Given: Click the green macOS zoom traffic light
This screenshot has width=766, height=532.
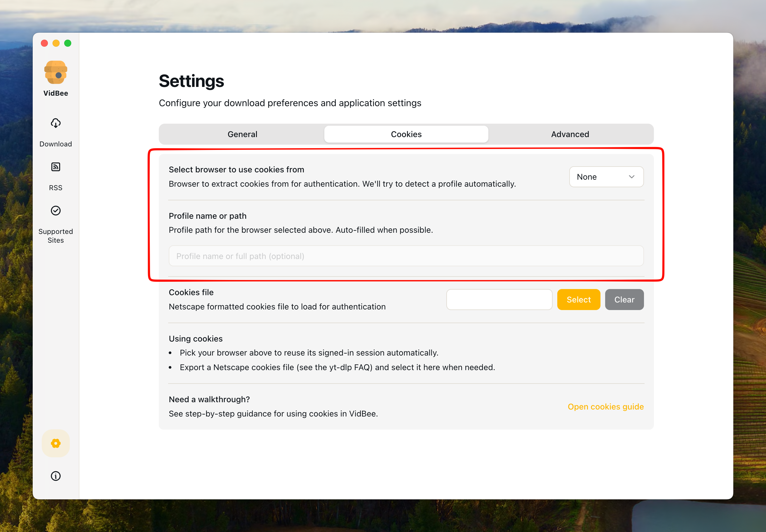Looking at the screenshot, I should coord(68,43).
